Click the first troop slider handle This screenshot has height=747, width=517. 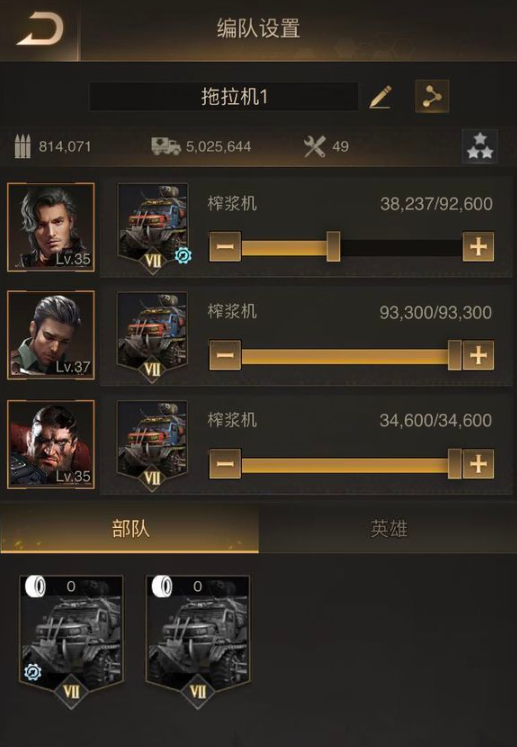[x=334, y=246]
